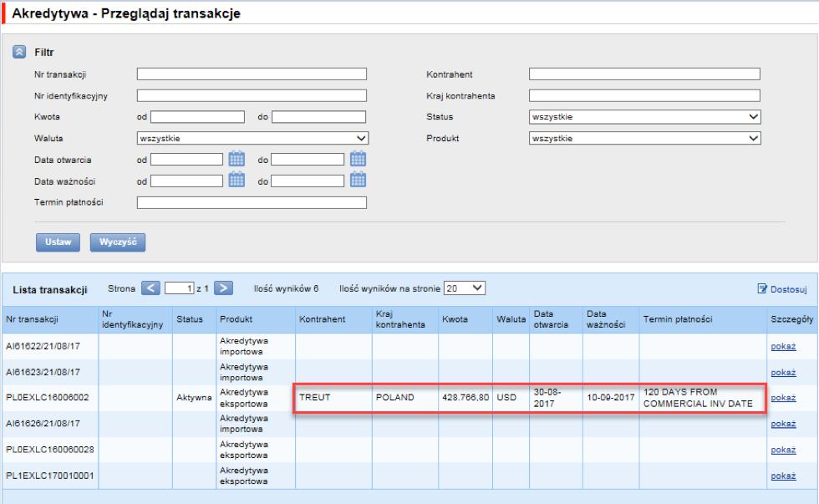Select transaction number AI61622/21/08/17

pyautogui.click(x=43, y=346)
